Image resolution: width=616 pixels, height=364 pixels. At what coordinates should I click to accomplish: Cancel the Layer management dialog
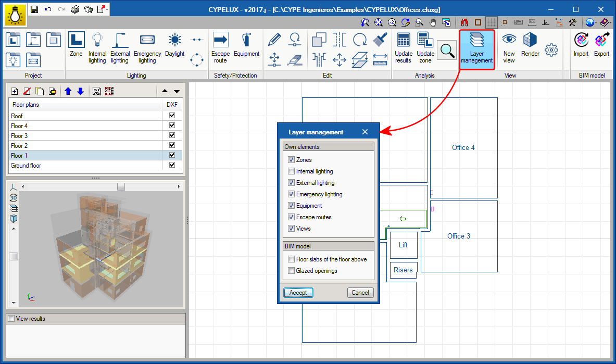click(360, 293)
